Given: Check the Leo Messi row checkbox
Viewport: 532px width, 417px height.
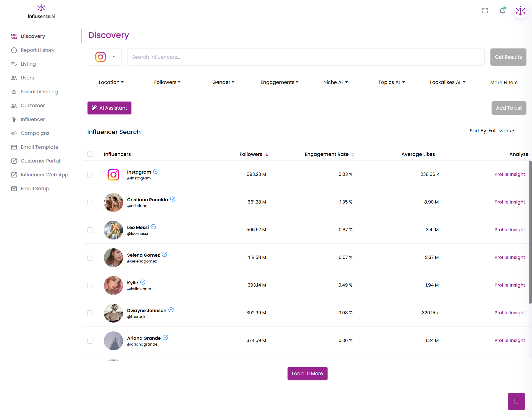Looking at the screenshot, I should pyautogui.click(x=90, y=230).
